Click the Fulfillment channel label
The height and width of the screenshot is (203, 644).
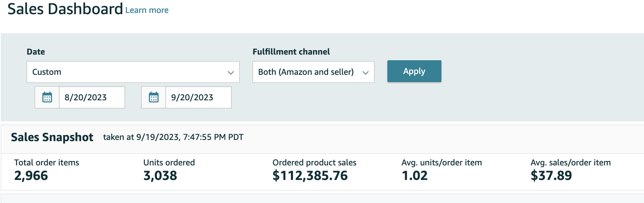click(291, 52)
